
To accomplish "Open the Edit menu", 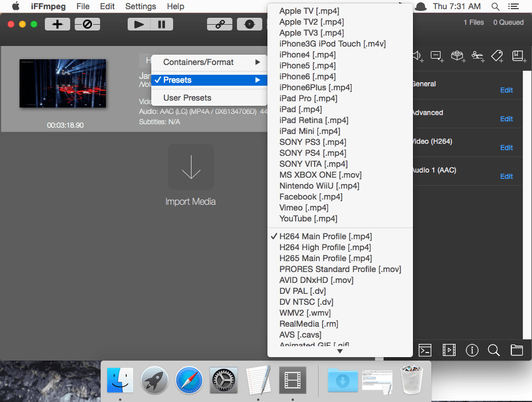I will (x=107, y=6).
